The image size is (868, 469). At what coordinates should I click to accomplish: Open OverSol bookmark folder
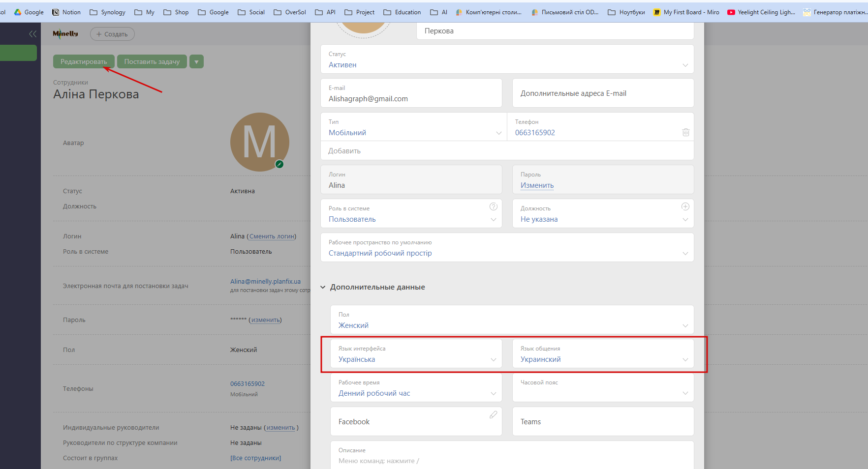coord(290,12)
